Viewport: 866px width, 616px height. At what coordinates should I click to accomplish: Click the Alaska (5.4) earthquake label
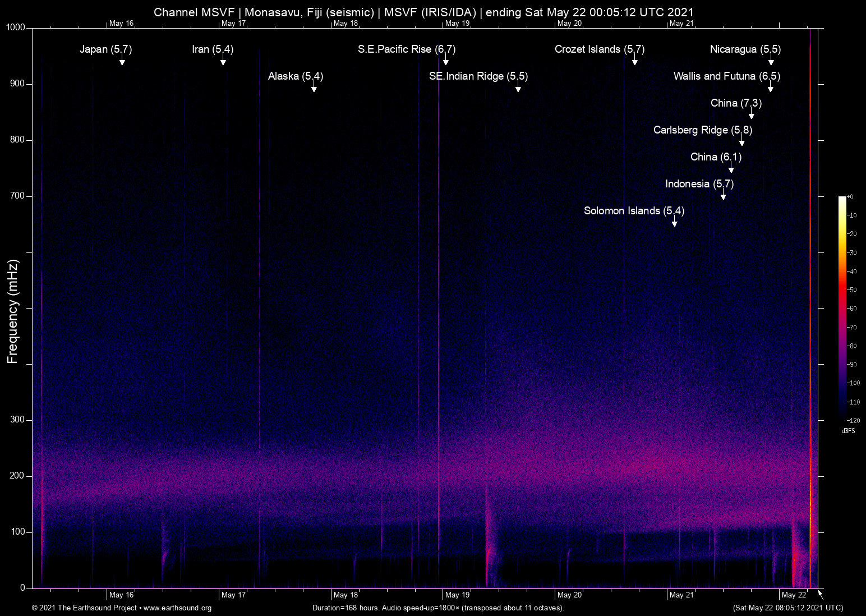pyautogui.click(x=296, y=76)
